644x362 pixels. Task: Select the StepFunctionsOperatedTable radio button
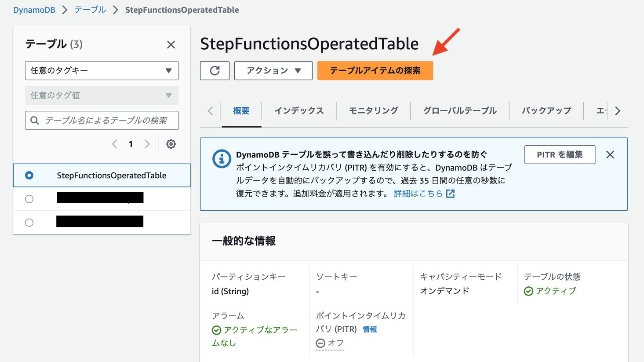(x=29, y=175)
